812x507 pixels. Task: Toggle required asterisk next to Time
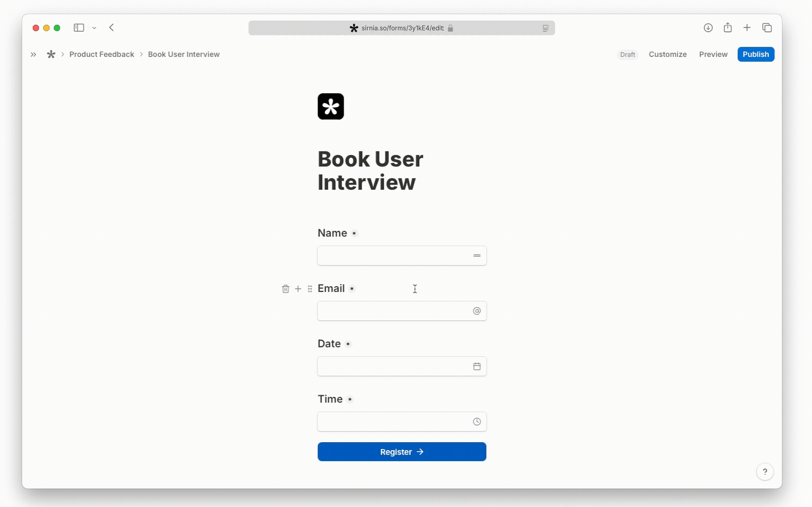(350, 399)
